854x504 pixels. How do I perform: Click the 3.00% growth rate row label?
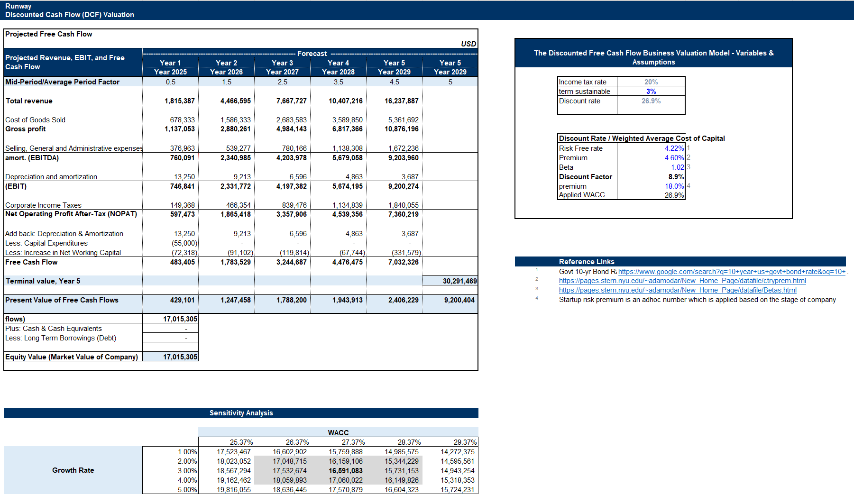click(x=187, y=471)
